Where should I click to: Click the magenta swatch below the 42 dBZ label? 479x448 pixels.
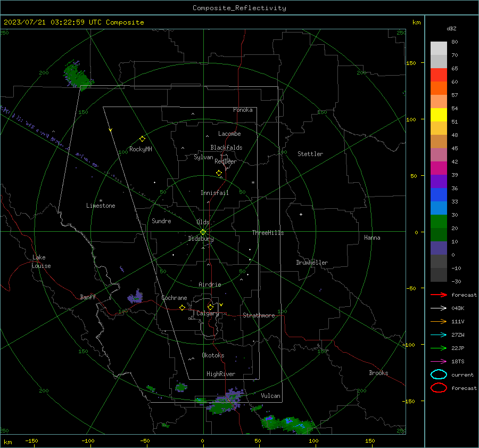[x=439, y=168]
